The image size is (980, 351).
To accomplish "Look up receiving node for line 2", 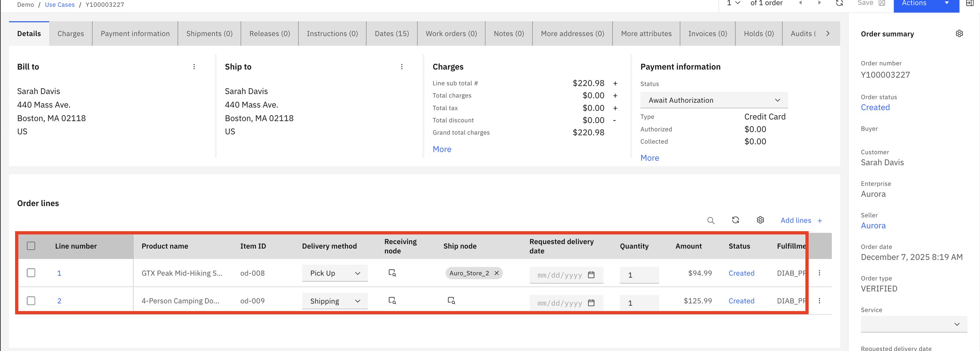I will [392, 301].
